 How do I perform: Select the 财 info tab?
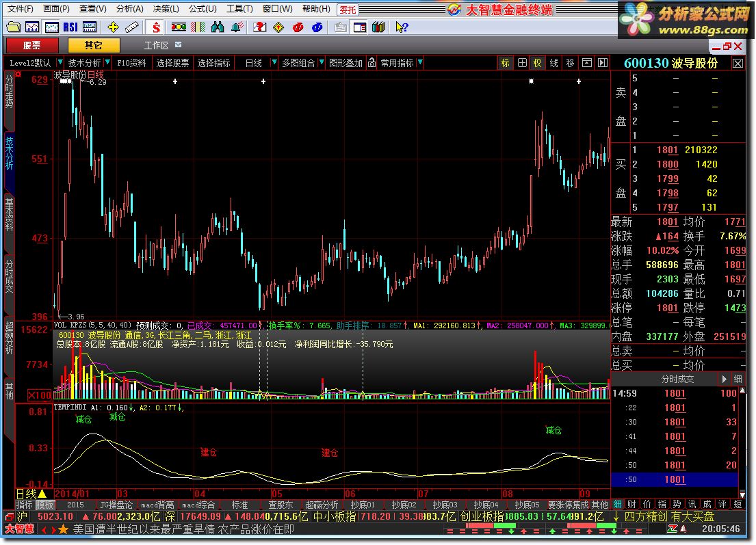coord(631,504)
